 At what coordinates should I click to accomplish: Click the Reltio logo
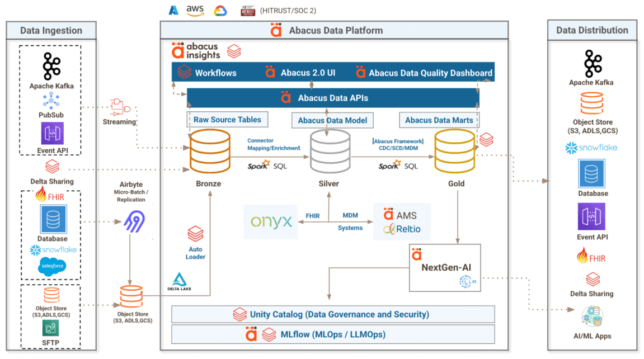pyautogui.click(x=402, y=229)
